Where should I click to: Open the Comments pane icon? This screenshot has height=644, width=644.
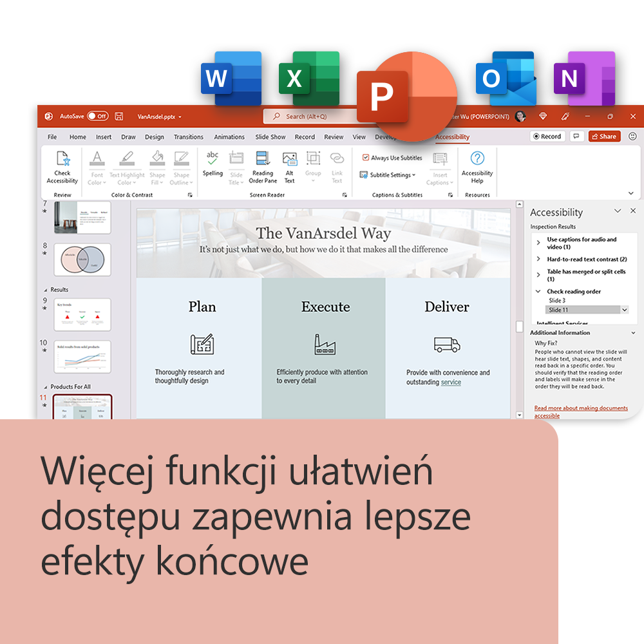pyautogui.click(x=576, y=137)
